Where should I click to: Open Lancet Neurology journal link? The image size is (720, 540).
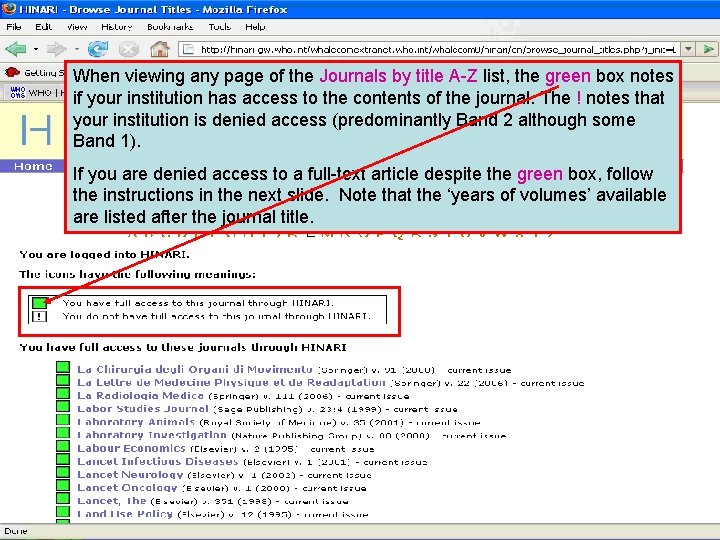pos(130,474)
